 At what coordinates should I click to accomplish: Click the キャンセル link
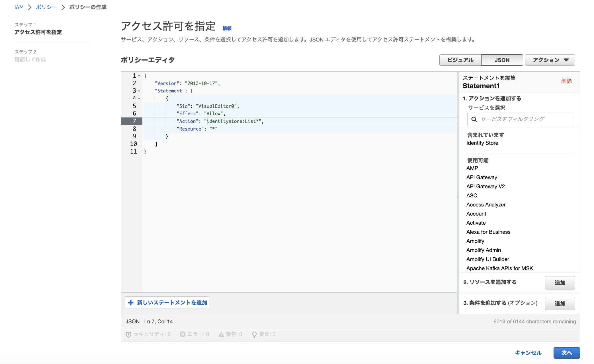click(x=528, y=353)
